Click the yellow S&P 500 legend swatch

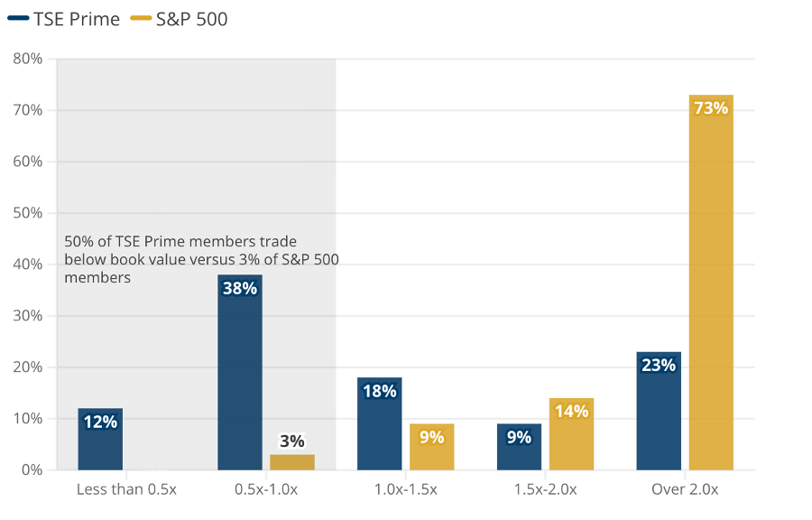coord(141,19)
